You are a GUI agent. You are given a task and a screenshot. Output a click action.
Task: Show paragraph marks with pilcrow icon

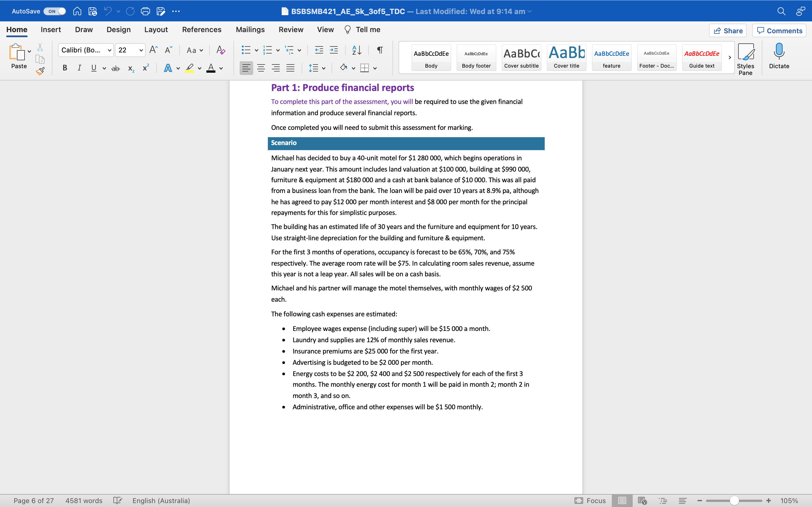pyautogui.click(x=380, y=50)
